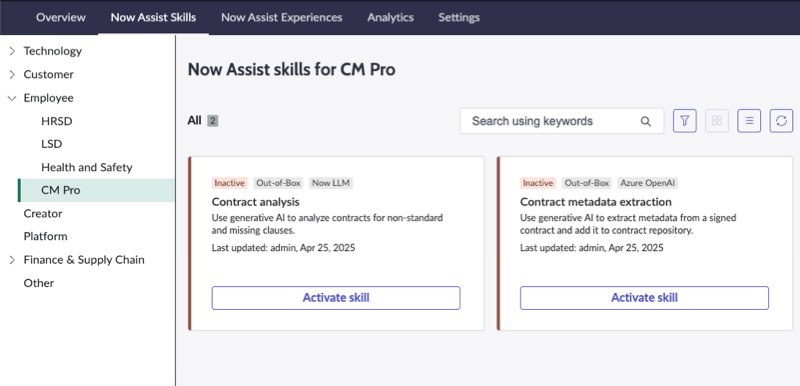Screen dimensions: 800x386
Task: Expand Finance & Supply Chain category
Action: (13, 260)
